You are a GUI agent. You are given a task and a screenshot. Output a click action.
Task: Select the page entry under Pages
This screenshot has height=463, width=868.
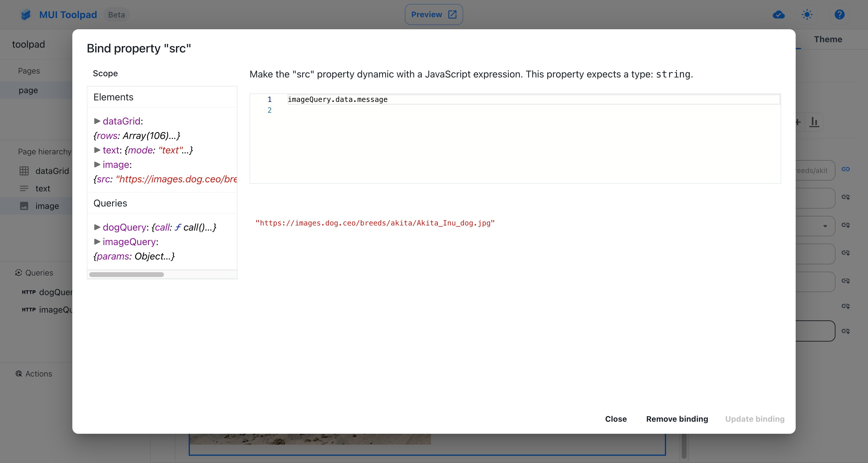click(28, 90)
